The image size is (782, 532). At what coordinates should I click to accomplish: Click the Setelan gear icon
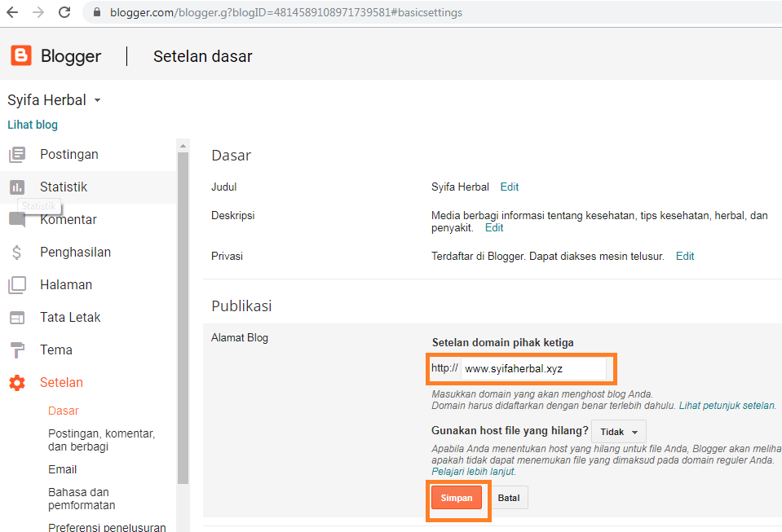(x=17, y=383)
